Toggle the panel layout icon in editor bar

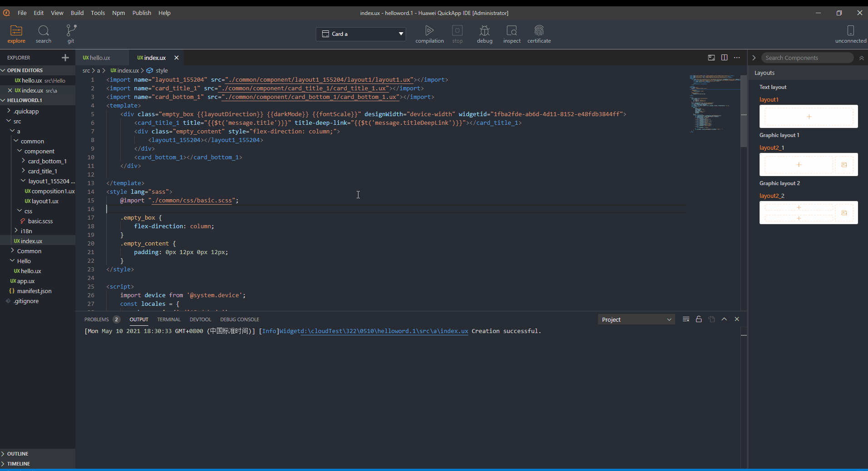tap(711, 58)
